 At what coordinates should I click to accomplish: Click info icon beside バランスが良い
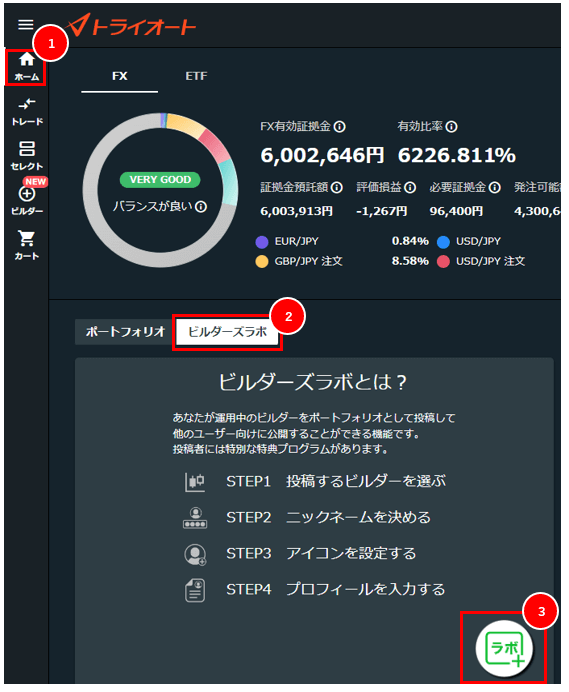tap(201, 207)
